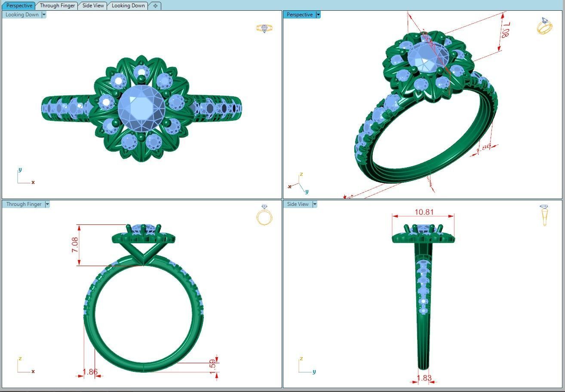
Task: Add a new viewport tab with plus icon
Action: (x=155, y=6)
